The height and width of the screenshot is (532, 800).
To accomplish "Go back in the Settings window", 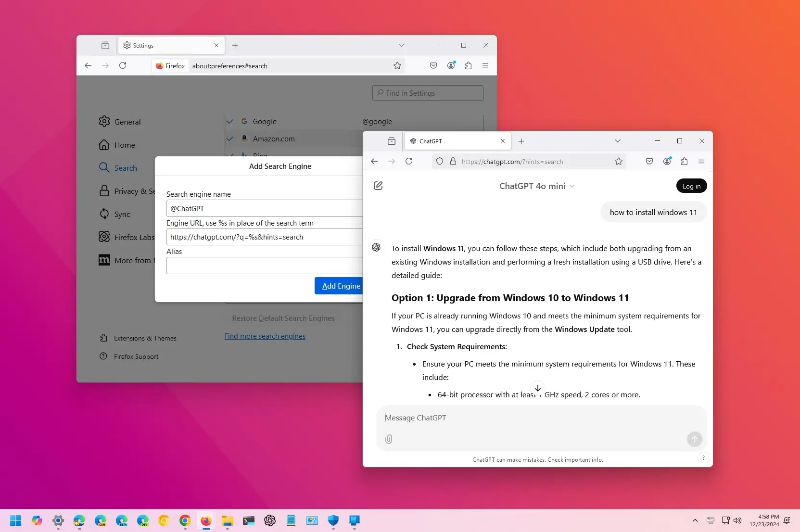I will (x=88, y=65).
